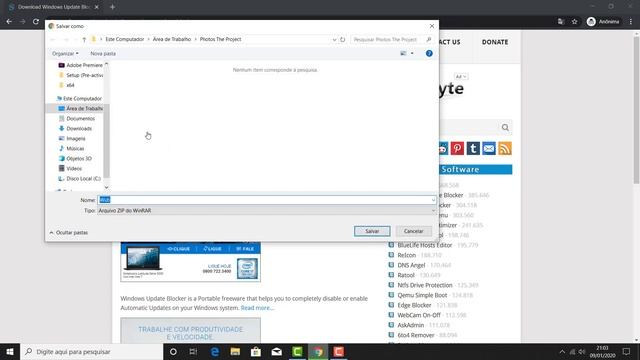This screenshot has width=640, height=360.
Task: Open the Tipo file type dropdown
Action: 267,211
